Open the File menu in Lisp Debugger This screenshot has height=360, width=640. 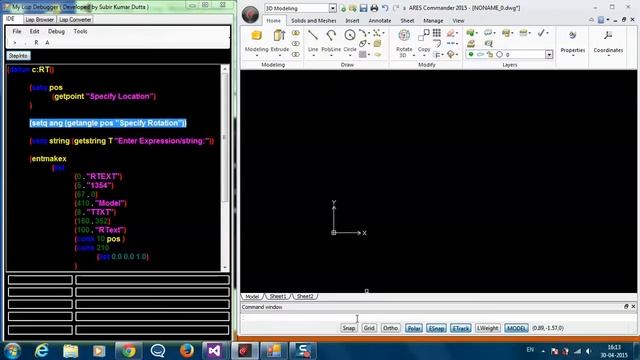(17, 31)
